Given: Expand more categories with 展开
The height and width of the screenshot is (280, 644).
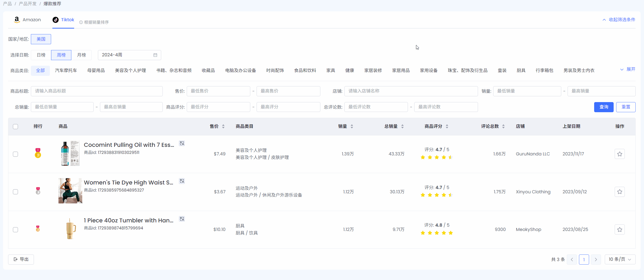Looking at the screenshot, I should click(x=628, y=69).
